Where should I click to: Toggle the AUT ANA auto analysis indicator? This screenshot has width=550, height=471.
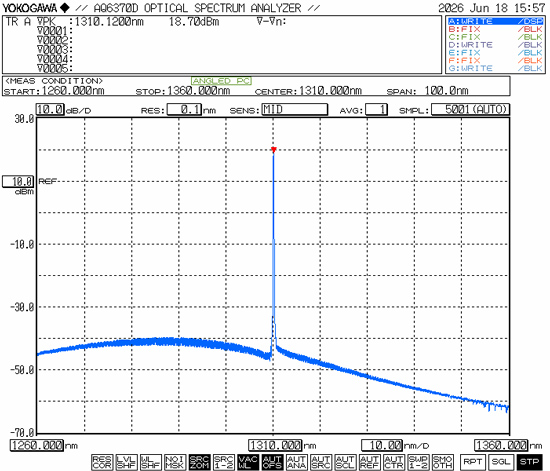(297, 462)
